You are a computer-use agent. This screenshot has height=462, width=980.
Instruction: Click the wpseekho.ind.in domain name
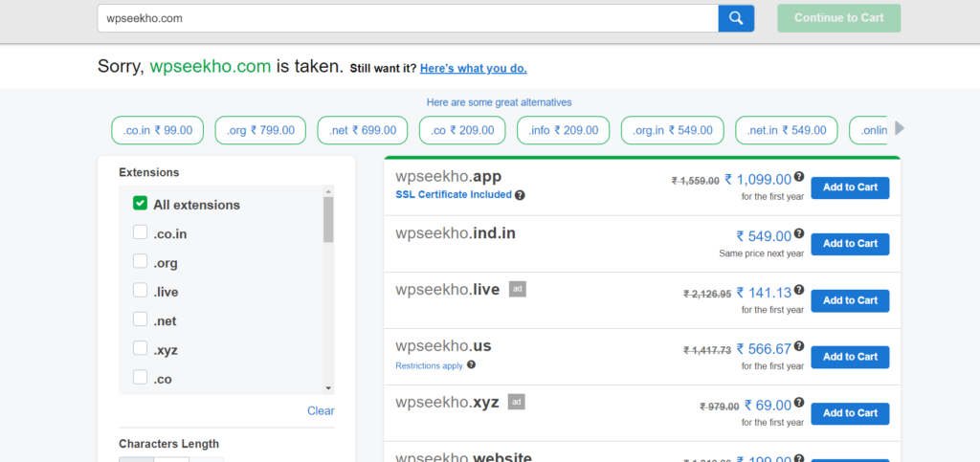coord(456,233)
